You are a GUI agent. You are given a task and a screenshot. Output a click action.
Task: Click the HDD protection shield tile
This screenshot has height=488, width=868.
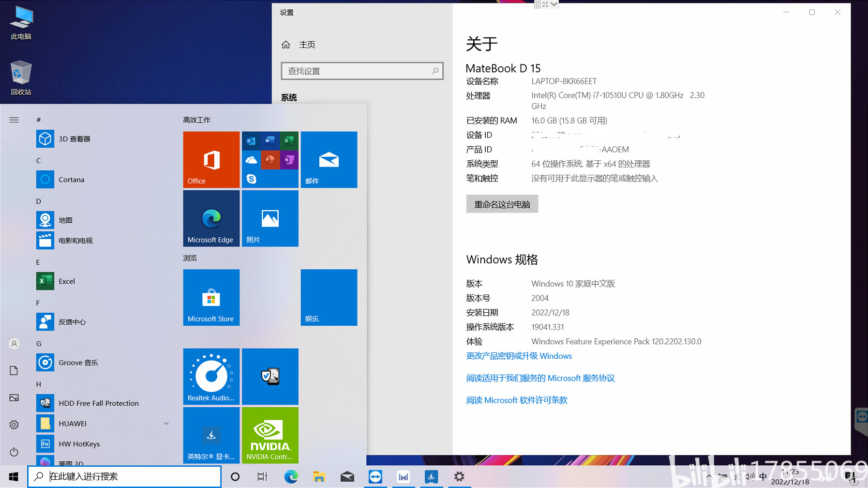[x=270, y=377]
